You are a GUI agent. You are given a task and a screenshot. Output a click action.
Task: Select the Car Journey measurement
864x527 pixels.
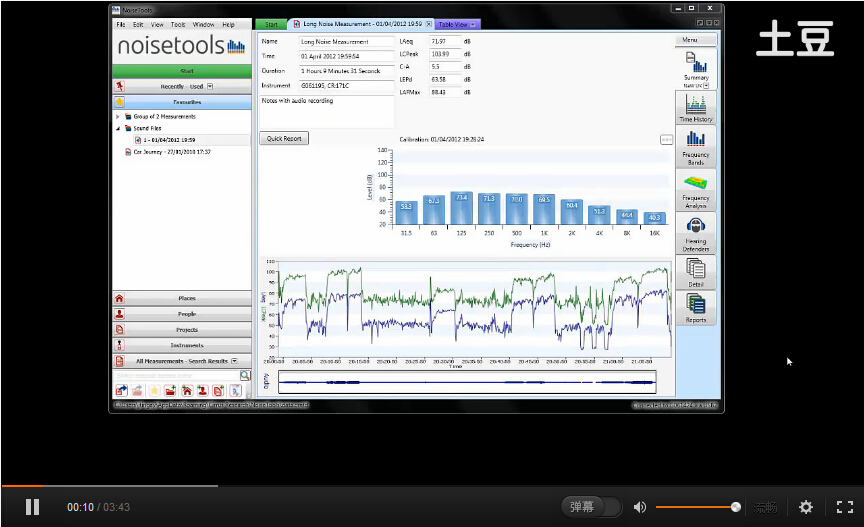click(171, 152)
